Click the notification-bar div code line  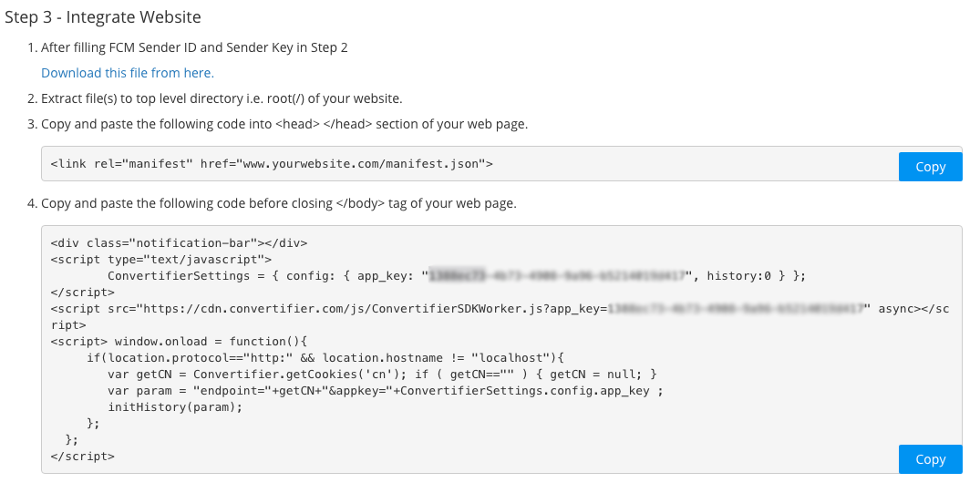click(180, 243)
